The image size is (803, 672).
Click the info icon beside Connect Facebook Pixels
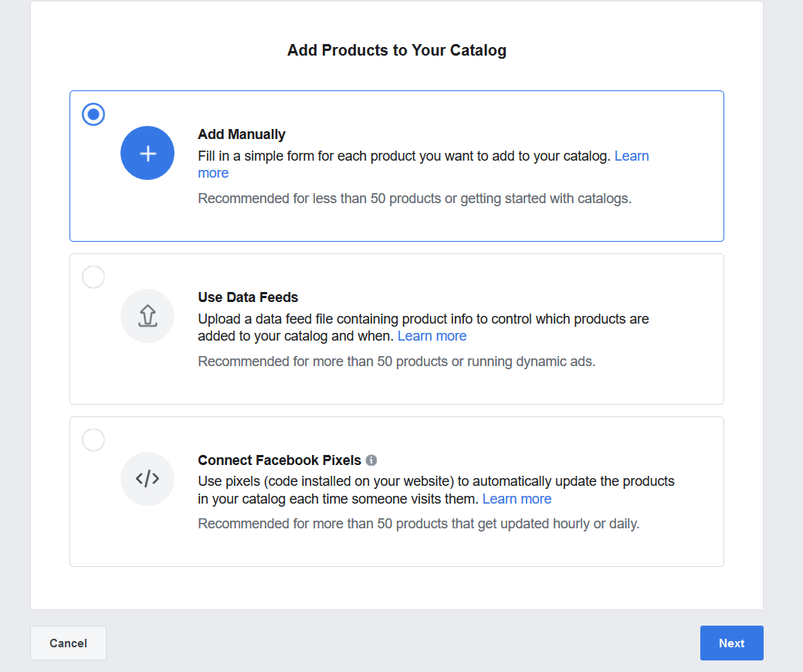tap(371, 460)
